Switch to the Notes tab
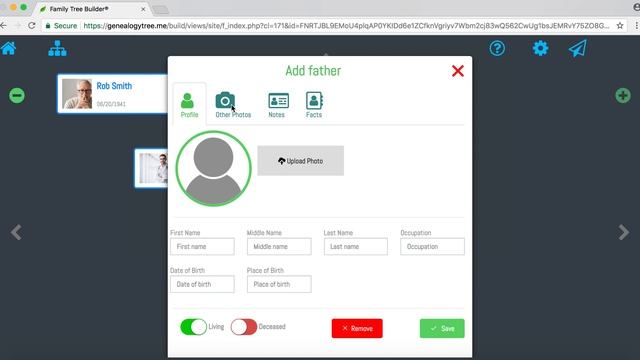The image size is (640, 360). [278, 105]
